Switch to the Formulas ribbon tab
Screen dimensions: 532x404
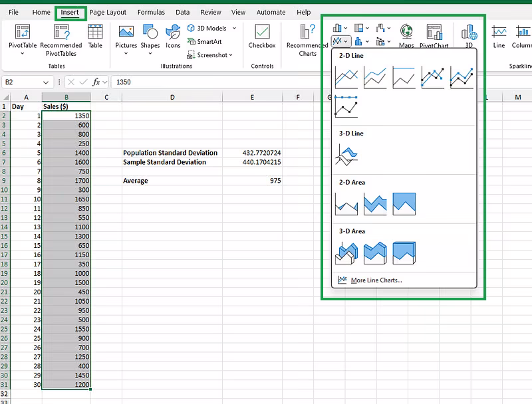point(151,11)
